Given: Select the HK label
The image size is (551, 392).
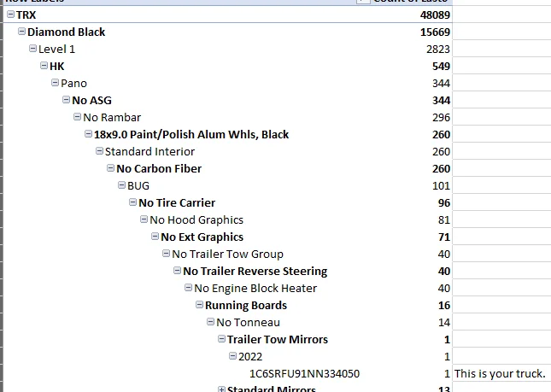Looking at the screenshot, I should pos(57,66).
